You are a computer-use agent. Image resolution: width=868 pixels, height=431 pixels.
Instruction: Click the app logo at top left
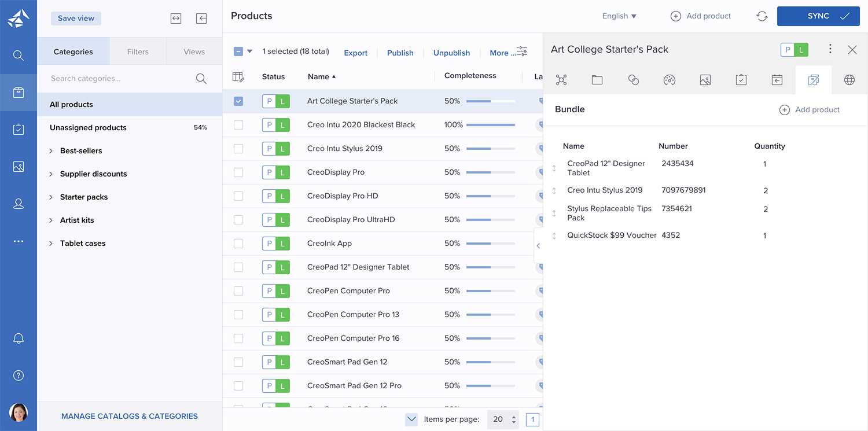[19, 18]
